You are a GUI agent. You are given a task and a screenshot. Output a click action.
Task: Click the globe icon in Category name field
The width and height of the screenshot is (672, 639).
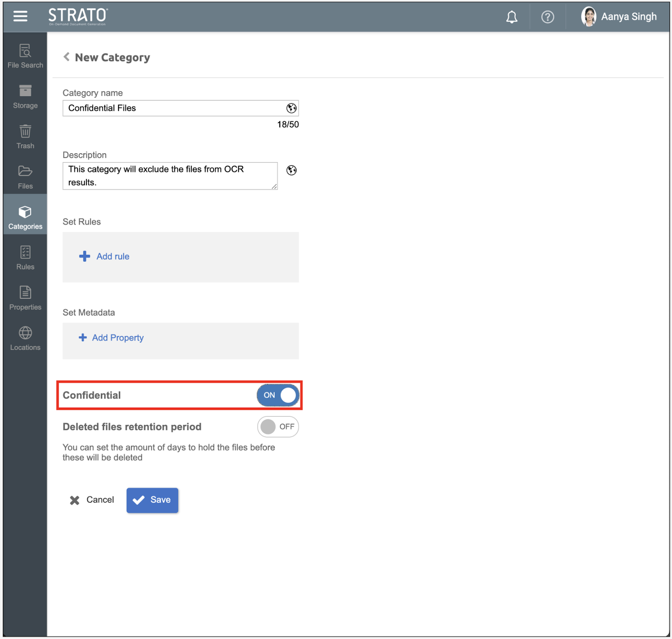[x=291, y=108]
